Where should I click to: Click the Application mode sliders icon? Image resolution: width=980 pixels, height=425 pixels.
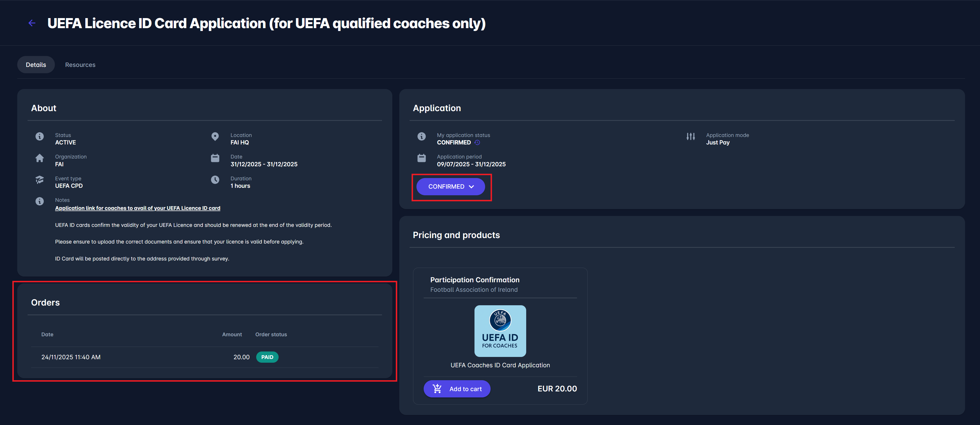tap(690, 136)
